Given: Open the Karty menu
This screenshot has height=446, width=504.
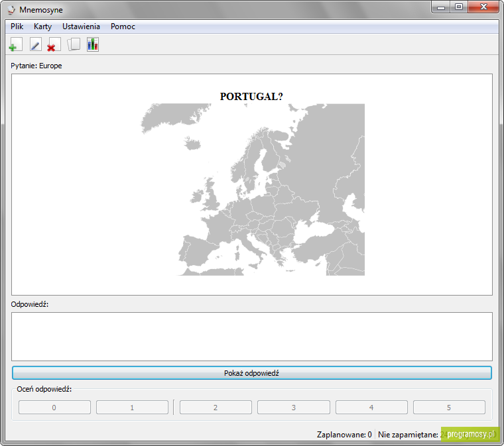Looking at the screenshot, I should coord(42,27).
